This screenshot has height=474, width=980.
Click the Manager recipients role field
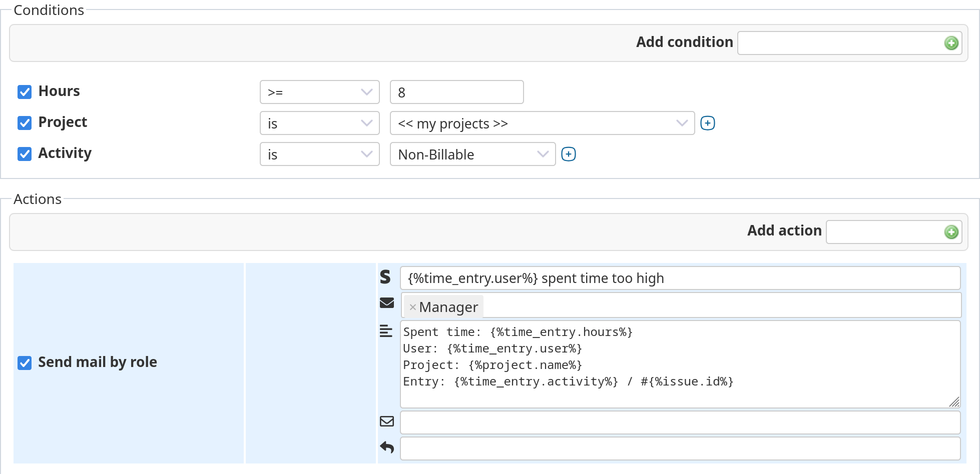[x=681, y=305]
